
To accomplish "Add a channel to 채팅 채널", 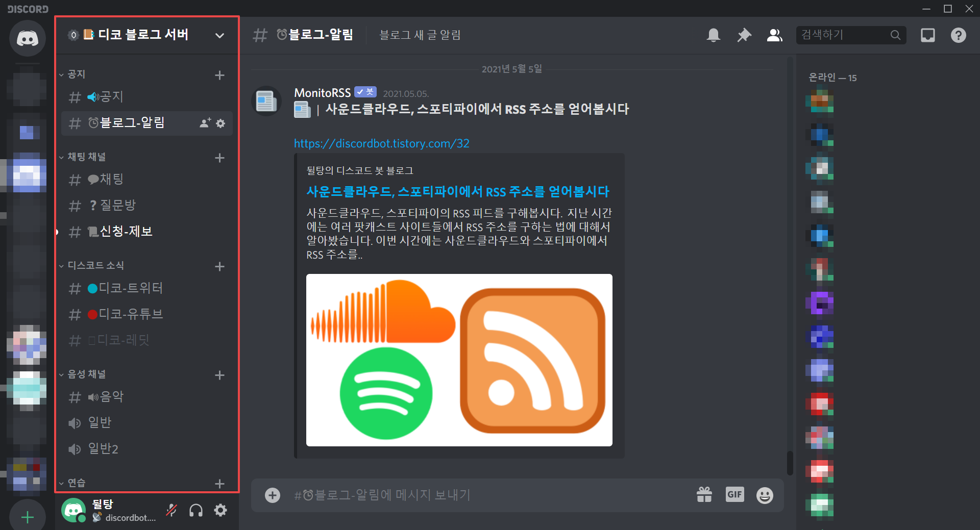I will (220, 158).
